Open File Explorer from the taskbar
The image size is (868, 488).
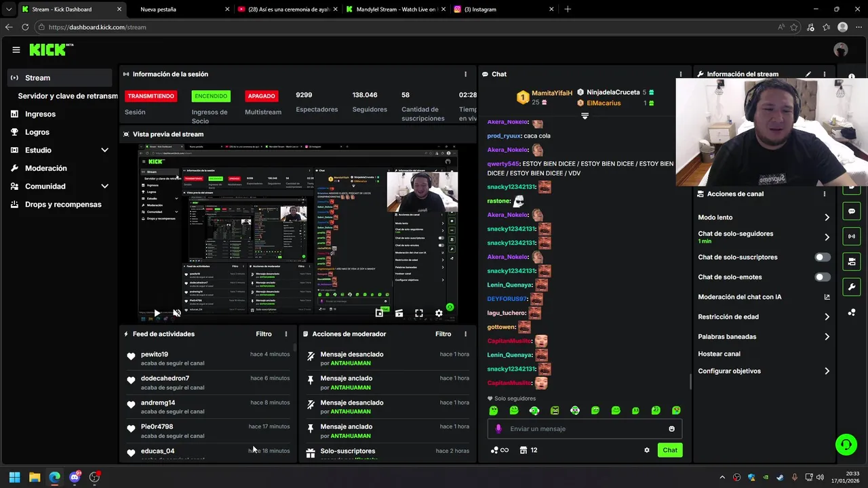pos(35,477)
